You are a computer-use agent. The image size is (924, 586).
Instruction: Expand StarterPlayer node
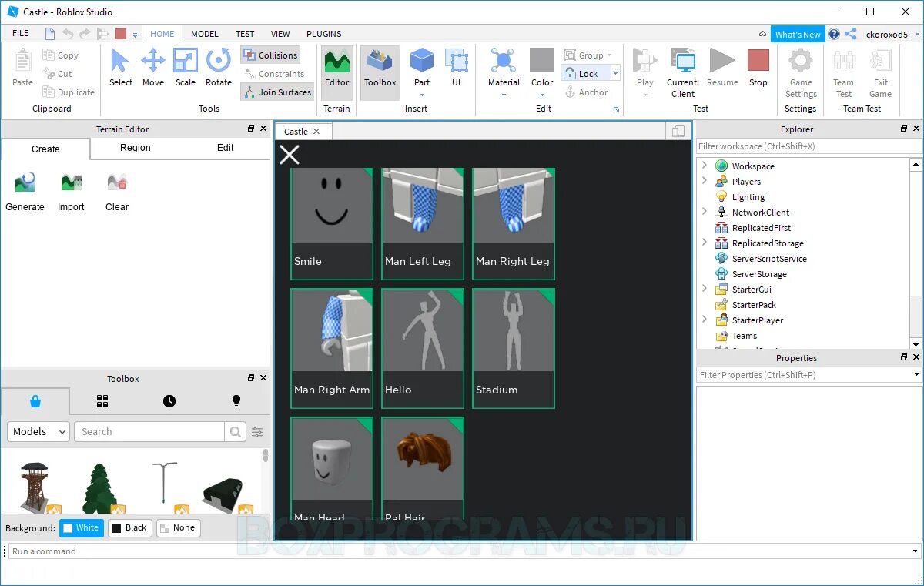(x=704, y=320)
